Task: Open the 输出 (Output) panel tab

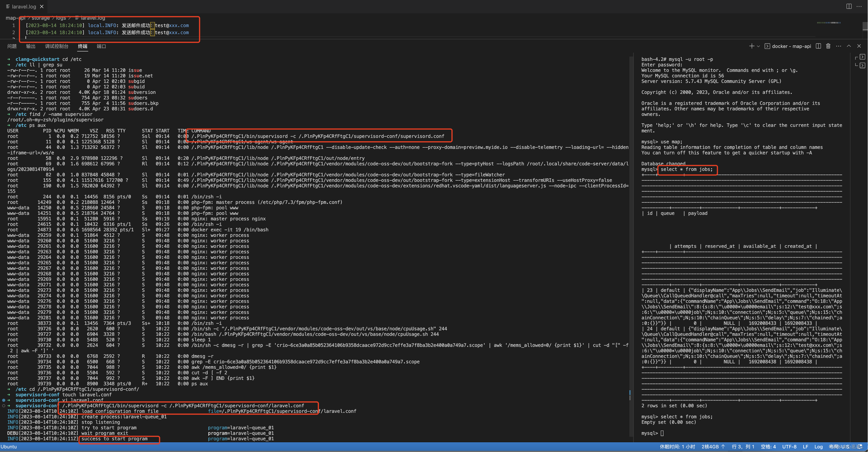Action: (31, 46)
